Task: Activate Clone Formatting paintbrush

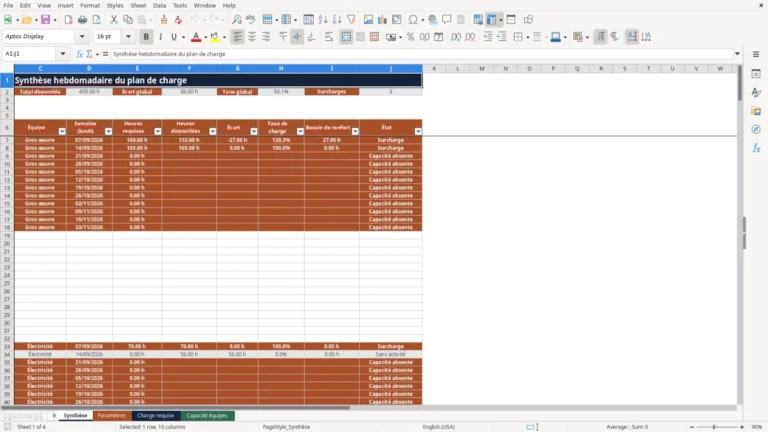Action: [164, 20]
